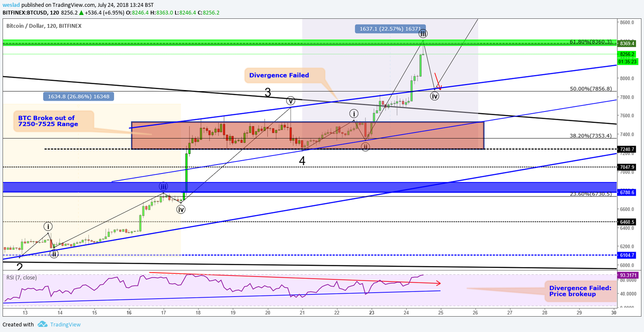Click the large '3' Elliott wave label

click(x=268, y=92)
